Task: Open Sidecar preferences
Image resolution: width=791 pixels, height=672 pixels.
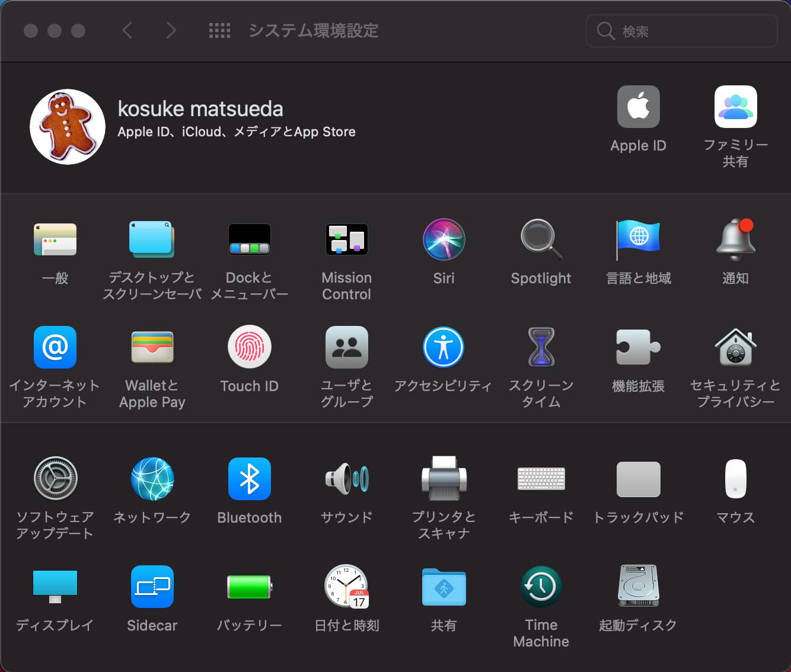Action: 152,587
